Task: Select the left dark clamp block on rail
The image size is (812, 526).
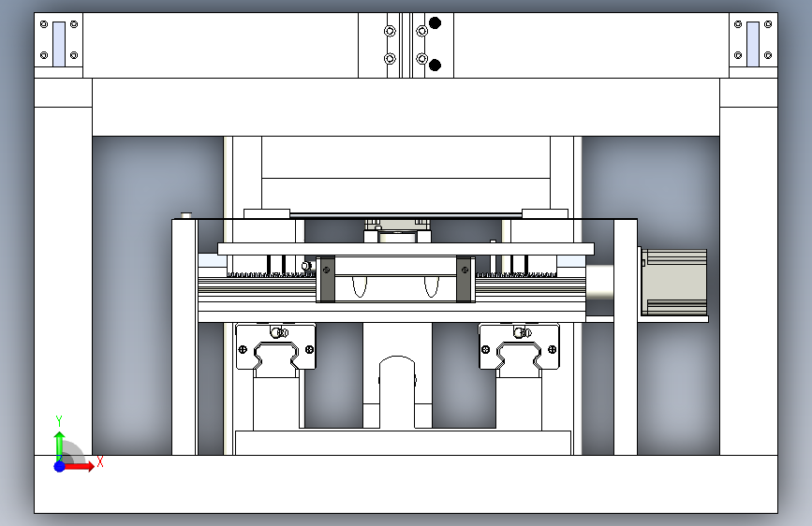Action: coord(326,279)
